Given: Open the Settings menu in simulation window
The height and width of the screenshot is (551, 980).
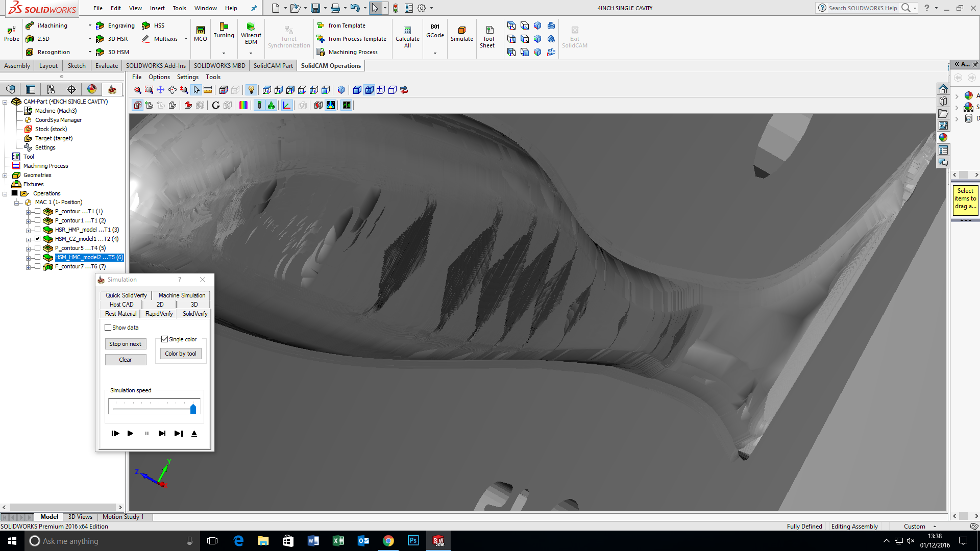Looking at the screenshot, I should pos(187,77).
